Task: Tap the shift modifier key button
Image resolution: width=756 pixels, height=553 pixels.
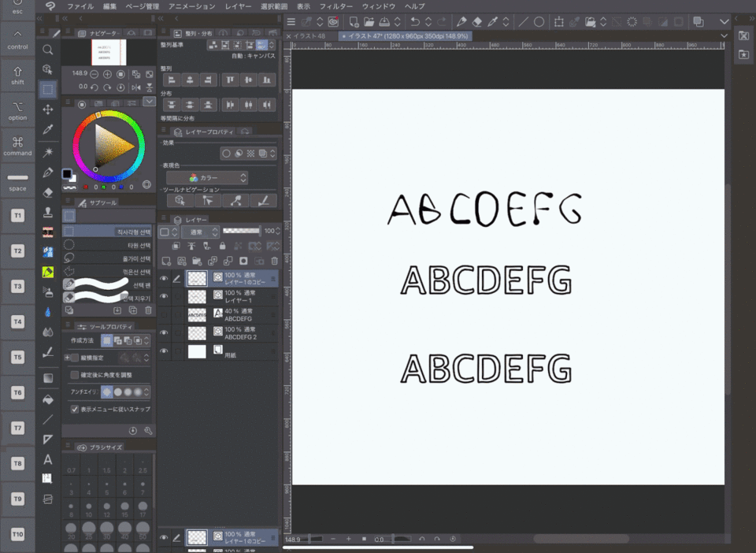Action: tap(18, 75)
